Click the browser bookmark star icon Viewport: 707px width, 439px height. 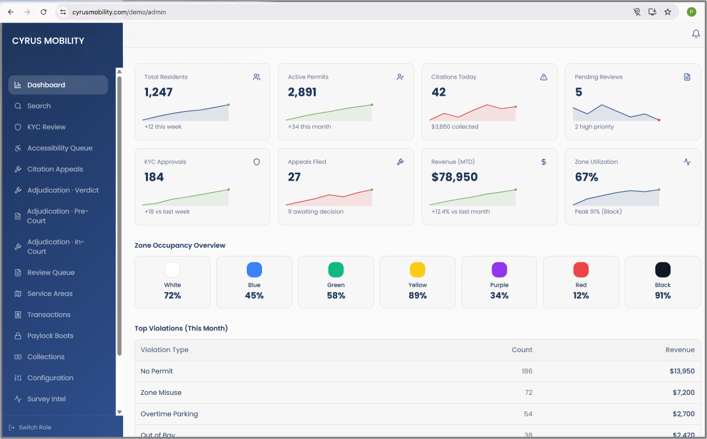[x=668, y=12]
